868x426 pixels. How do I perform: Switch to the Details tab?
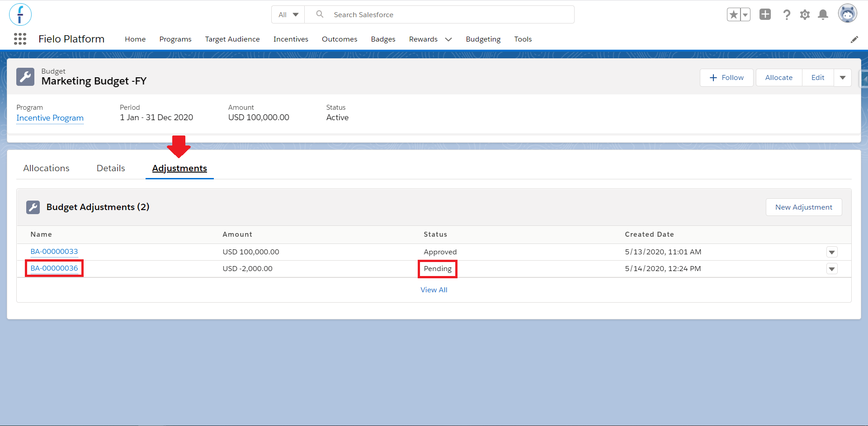point(111,168)
